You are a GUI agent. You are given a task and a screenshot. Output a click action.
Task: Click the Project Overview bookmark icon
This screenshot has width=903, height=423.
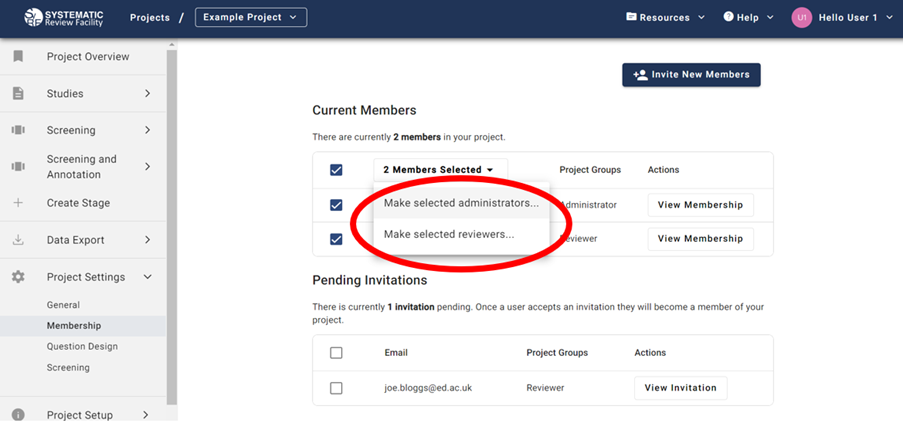pyautogui.click(x=18, y=57)
